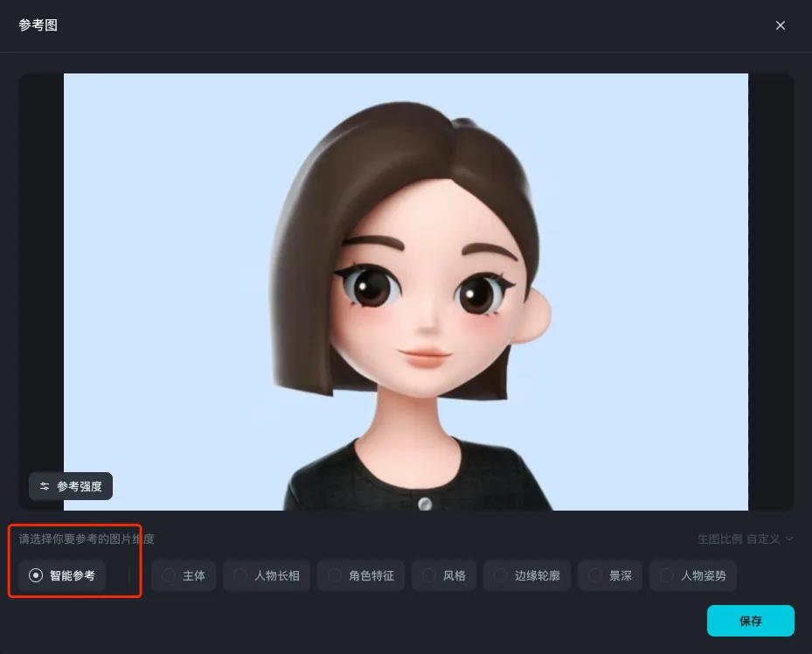Open the reference strength slider control
Image resolution: width=812 pixels, height=654 pixels.
pos(70,486)
